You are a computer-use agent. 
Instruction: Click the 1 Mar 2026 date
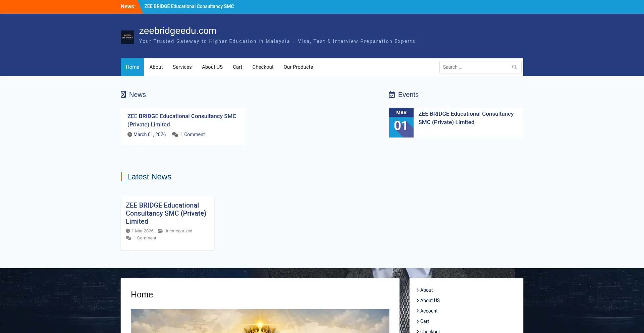pos(143,231)
